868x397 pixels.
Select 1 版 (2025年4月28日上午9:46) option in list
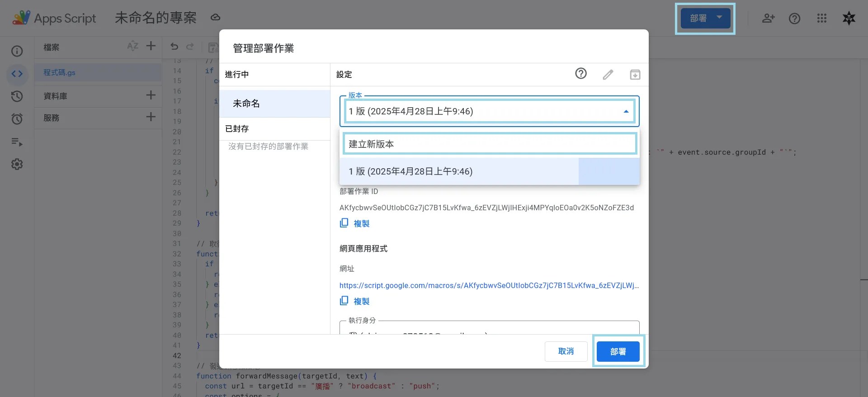pos(490,171)
